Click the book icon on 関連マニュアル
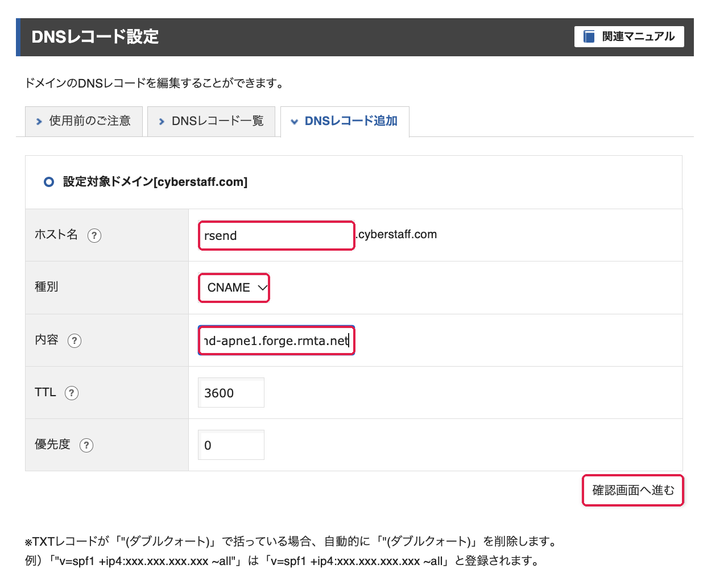The height and width of the screenshot is (573, 728). tap(589, 36)
